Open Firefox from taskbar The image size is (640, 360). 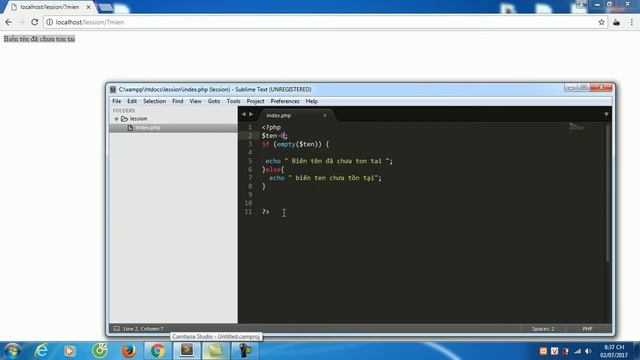[x=129, y=351]
